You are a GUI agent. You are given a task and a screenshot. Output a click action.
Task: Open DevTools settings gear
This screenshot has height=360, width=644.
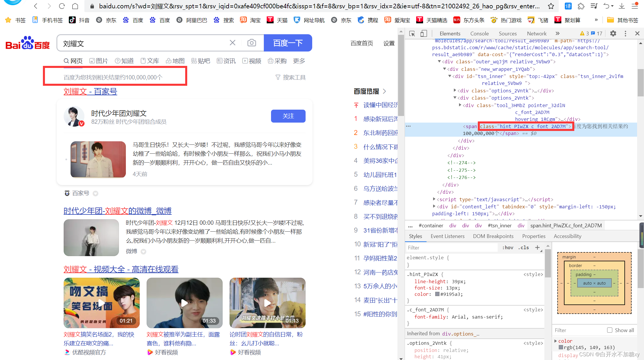point(613,34)
